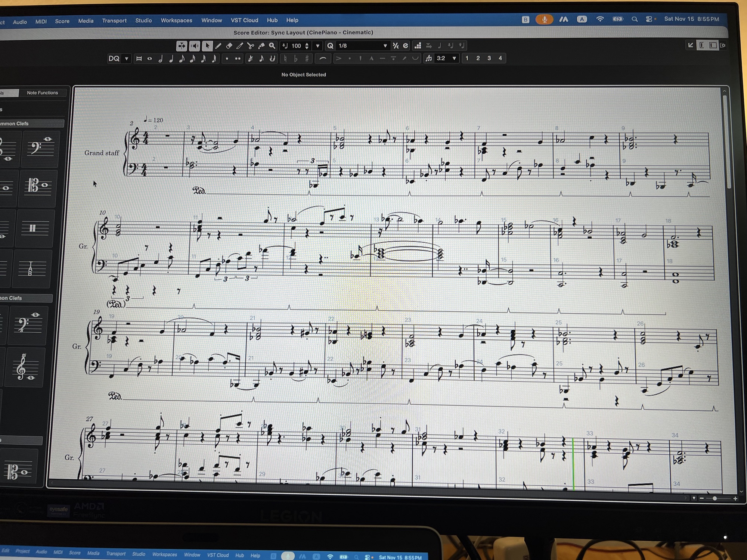This screenshot has width=747, height=560.
Task: Expand the DQ display quantize dropdown
Action: click(127, 59)
